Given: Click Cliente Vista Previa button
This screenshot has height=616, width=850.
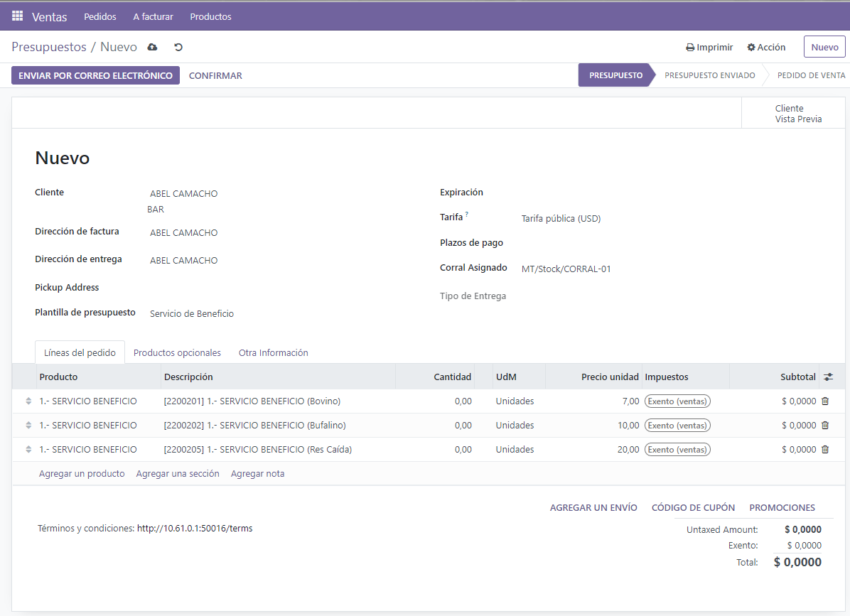Looking at the screenshot, I should coord(794,113).
